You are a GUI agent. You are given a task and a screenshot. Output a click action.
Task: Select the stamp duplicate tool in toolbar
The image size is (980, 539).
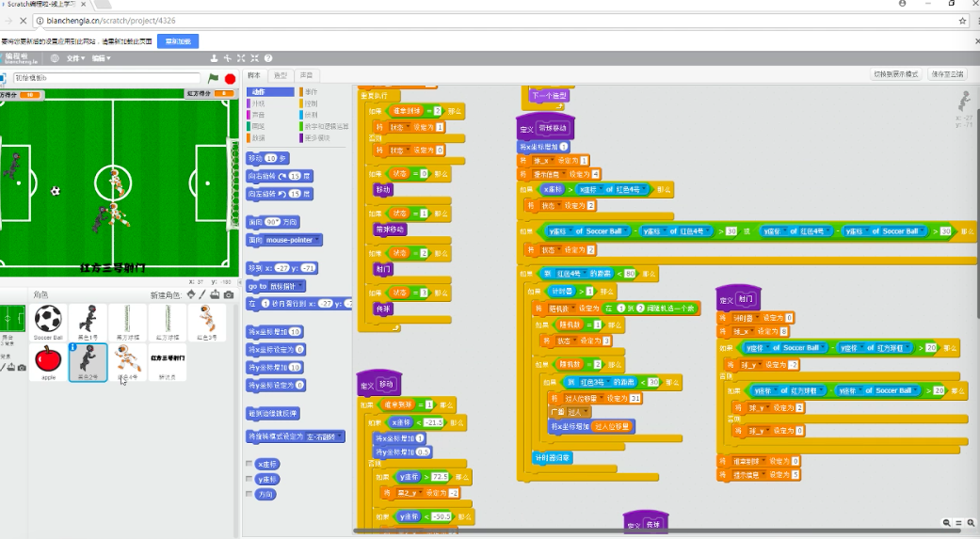click(x=215, y=58)
